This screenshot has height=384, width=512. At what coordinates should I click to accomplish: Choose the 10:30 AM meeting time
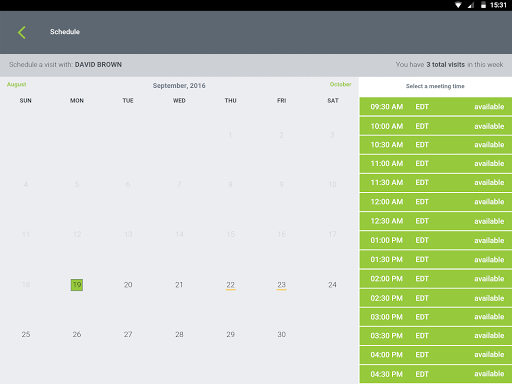pos(436,145)
